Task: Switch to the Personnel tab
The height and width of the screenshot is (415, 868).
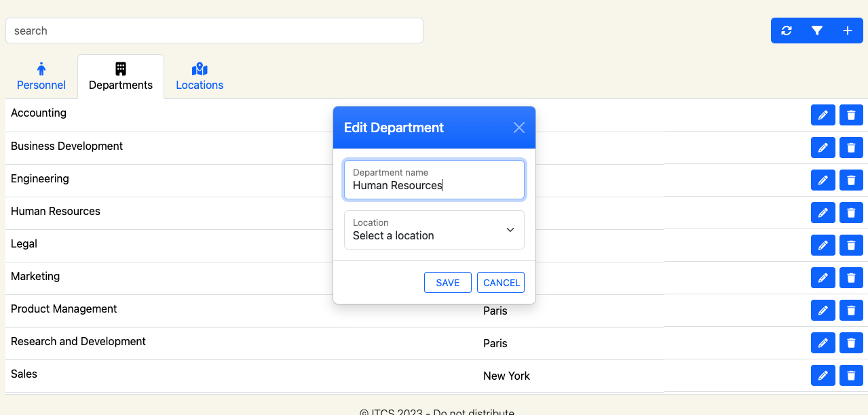Action: tap(41, 77)
